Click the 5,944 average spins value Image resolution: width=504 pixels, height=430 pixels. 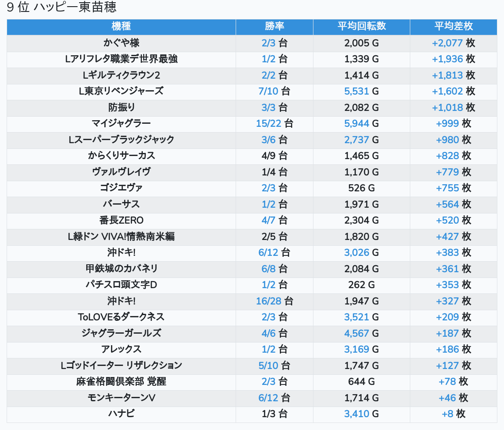(356, 124)
